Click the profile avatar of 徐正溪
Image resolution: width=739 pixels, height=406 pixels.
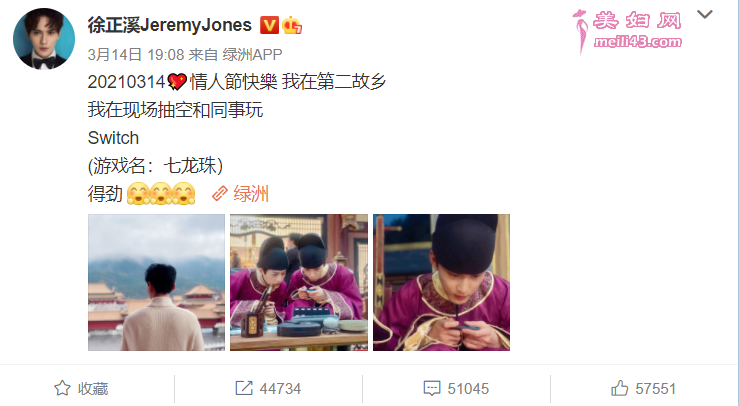click(44, 39)
